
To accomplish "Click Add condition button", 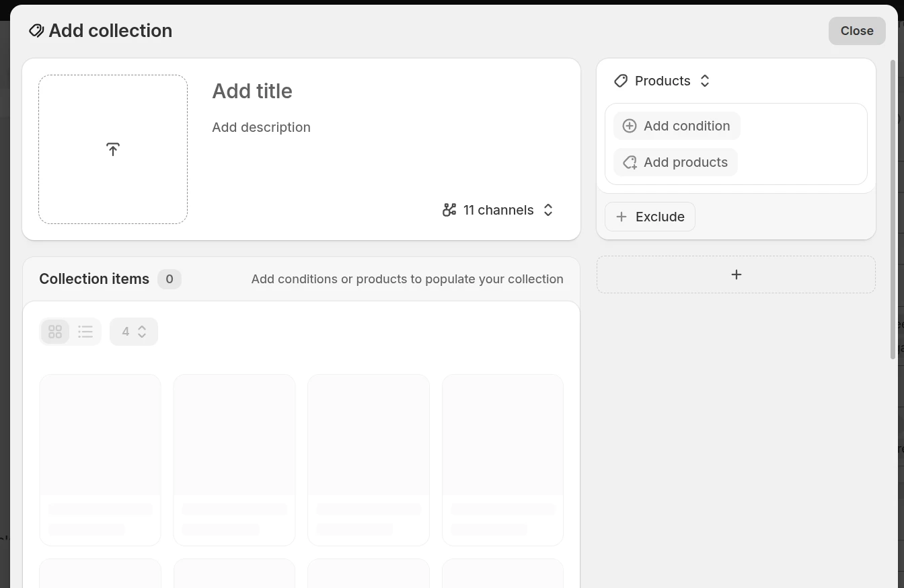I will click(677, 126).
